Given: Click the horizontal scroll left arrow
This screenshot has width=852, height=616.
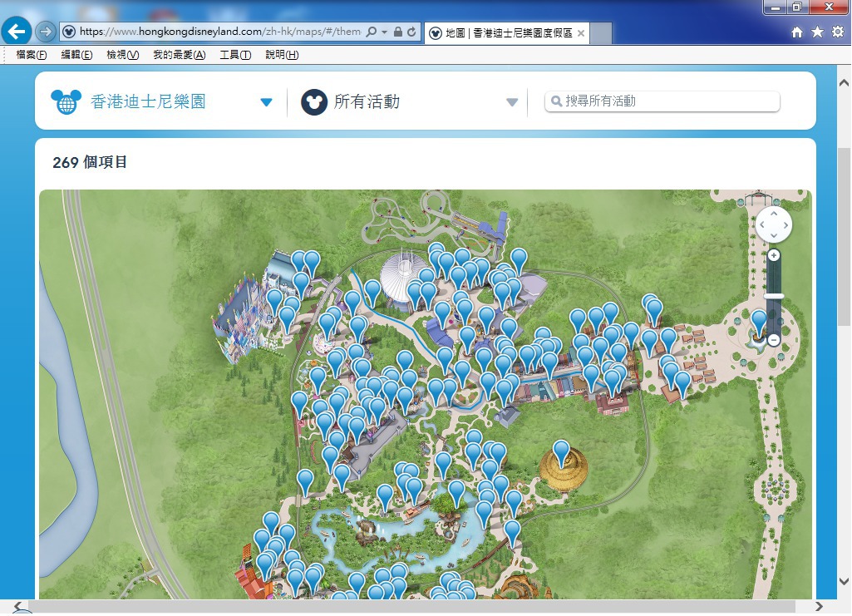Looking at the screenshot, I should pos(17,606).
